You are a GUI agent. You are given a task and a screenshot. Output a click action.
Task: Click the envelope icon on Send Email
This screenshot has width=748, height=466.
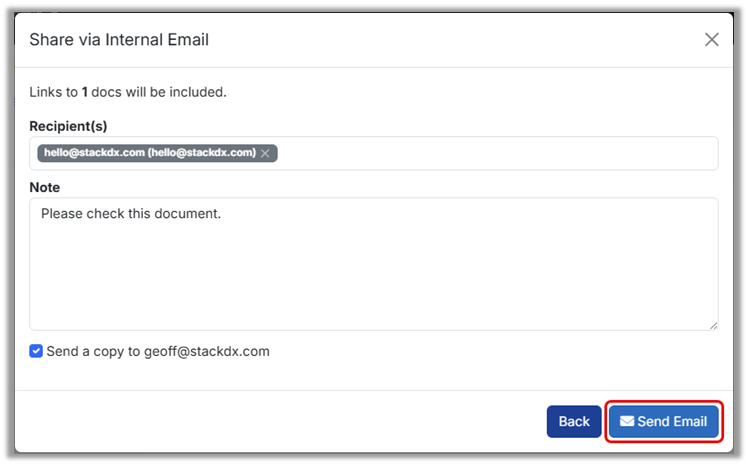[627, 421]
